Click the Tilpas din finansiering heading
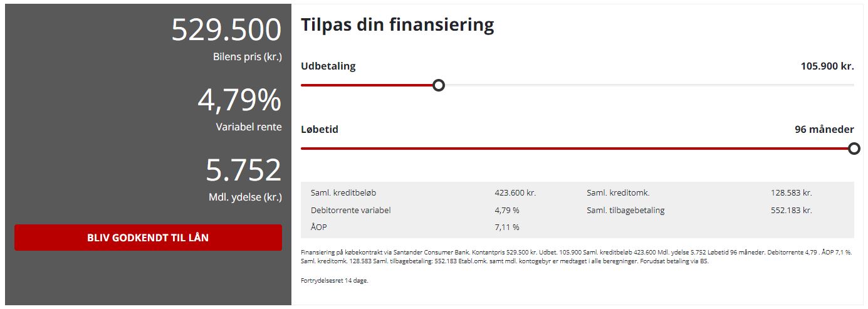868x309 pixels. 397,25
